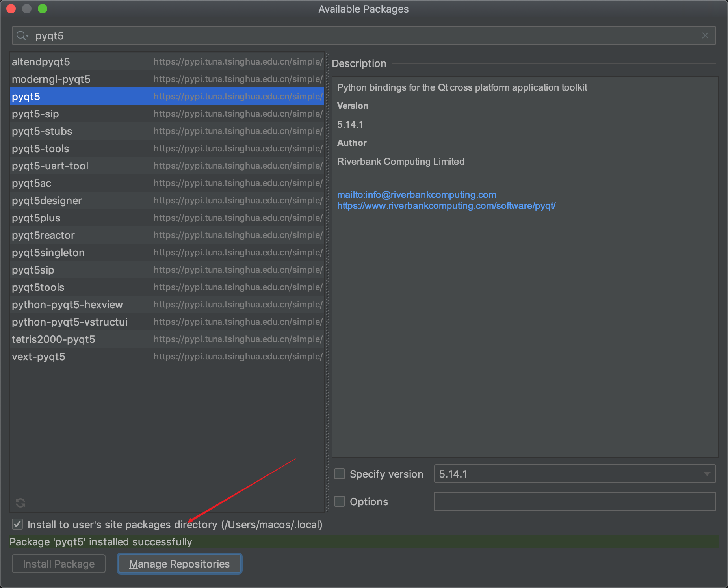Enable the Options checkbox

(x=339, y=501)
